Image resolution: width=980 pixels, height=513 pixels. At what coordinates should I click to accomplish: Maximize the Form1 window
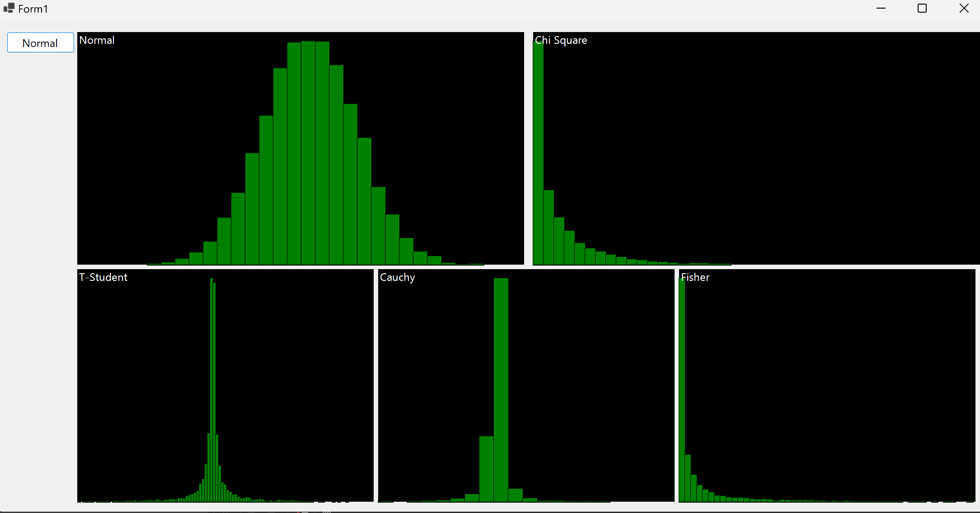pyautogui.click(x=922, y=9)
